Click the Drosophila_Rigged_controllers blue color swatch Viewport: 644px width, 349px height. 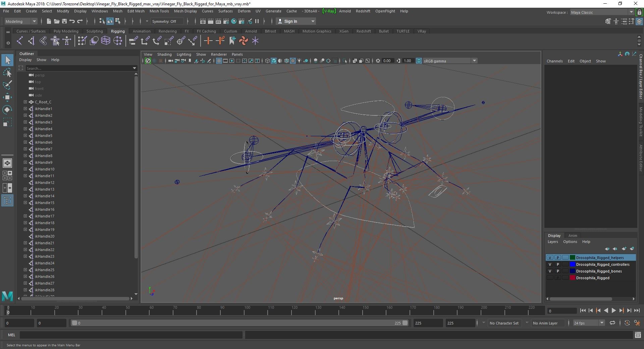pos(573,264)
